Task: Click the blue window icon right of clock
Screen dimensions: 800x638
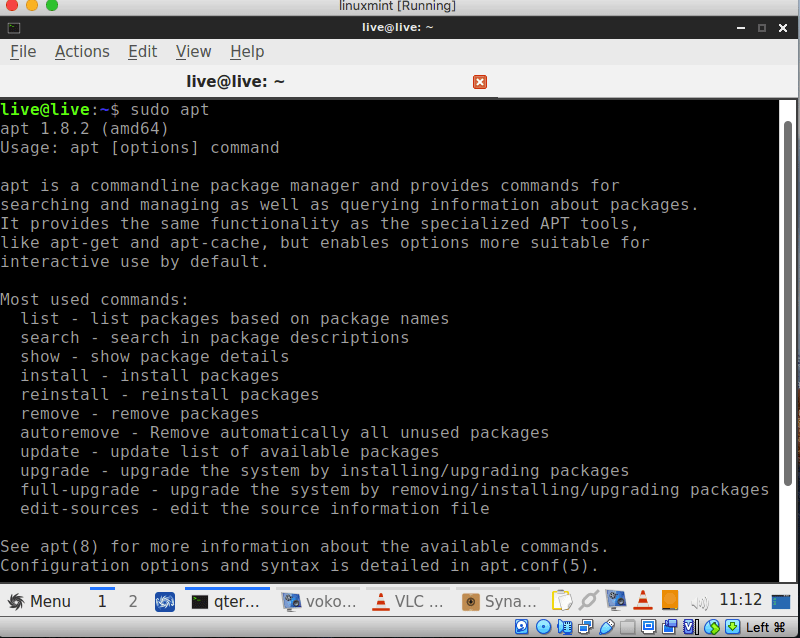Action: [781, 602]
